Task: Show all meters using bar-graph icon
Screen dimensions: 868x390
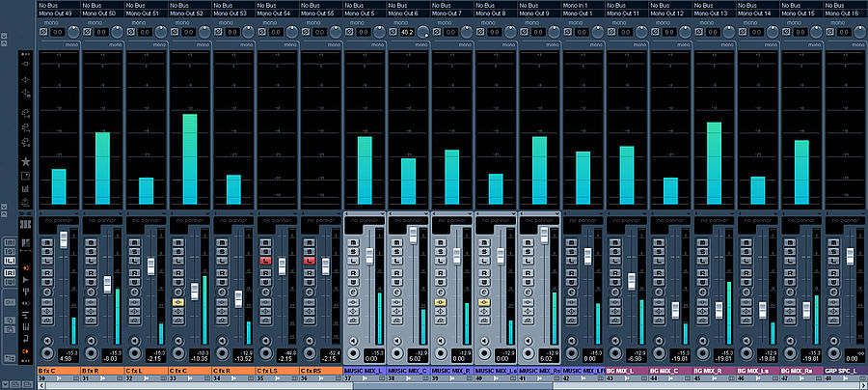Action: coord(25,189)
